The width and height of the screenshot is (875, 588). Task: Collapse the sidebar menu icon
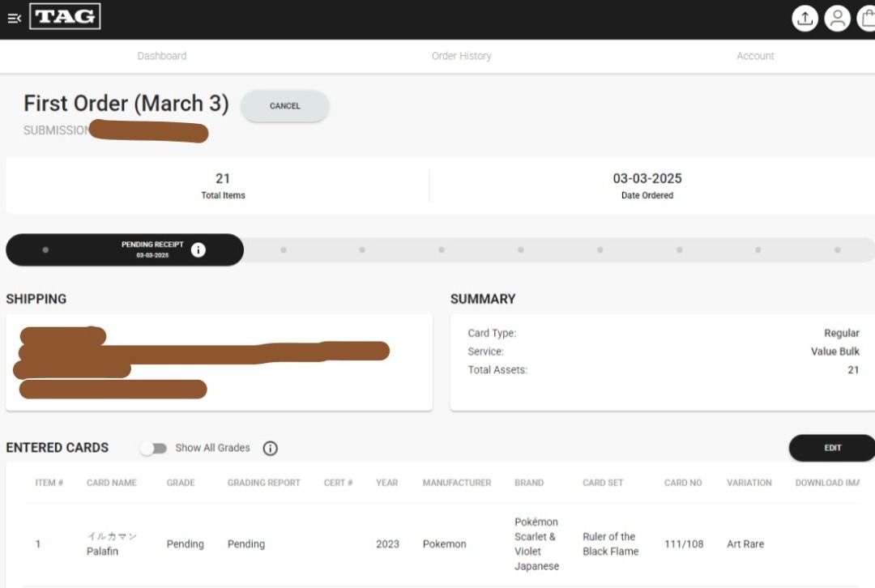(x=14, y=19)
